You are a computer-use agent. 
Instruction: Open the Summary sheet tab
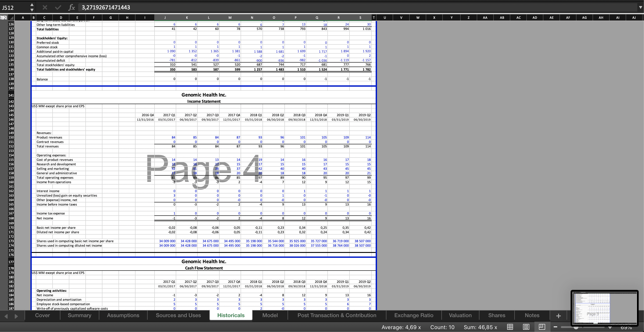click(x=80, y=315)
